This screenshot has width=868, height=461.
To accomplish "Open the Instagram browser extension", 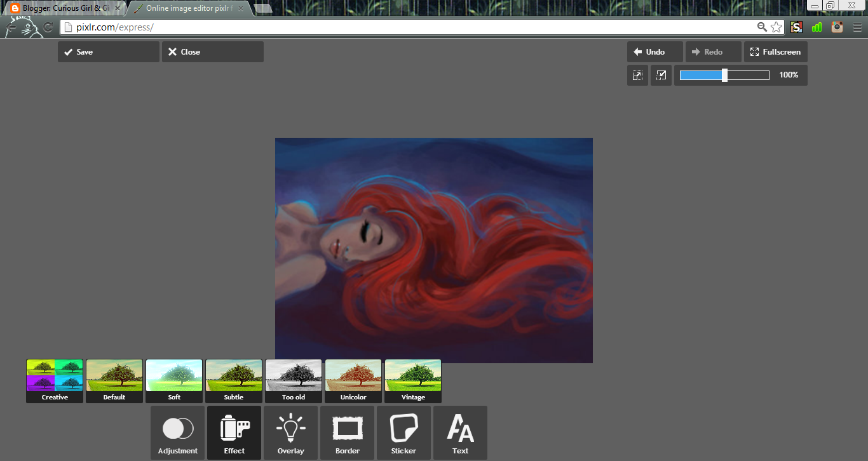I will [837, 27].
